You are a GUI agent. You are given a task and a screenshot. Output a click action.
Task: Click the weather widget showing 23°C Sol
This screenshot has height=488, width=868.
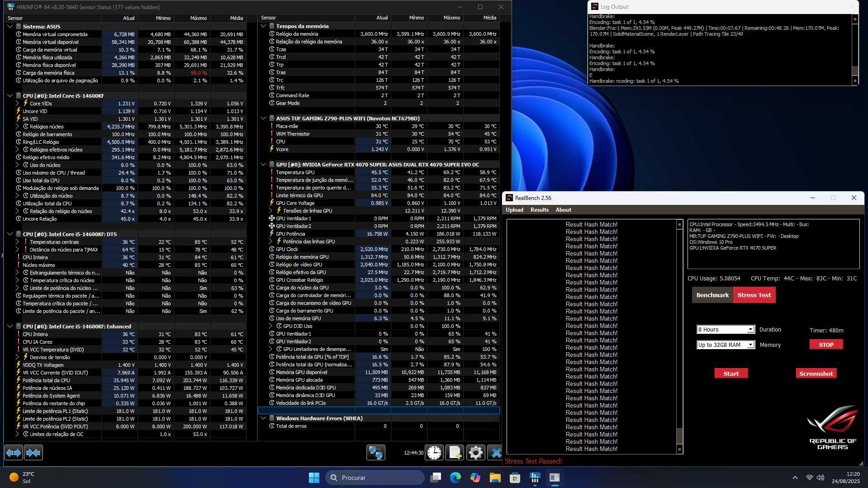coord(22,478)
